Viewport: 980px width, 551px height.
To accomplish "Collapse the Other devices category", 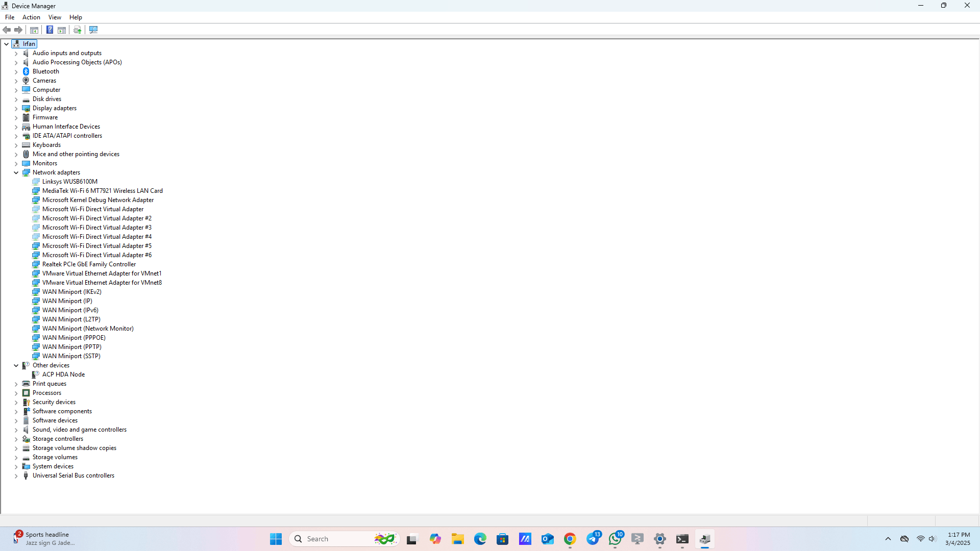I will coord(16,366).
